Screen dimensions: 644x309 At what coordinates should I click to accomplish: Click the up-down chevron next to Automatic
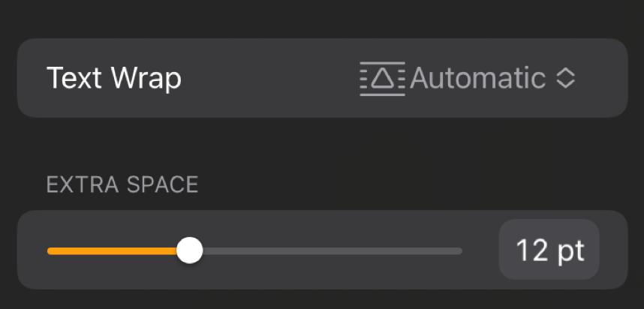565,78
